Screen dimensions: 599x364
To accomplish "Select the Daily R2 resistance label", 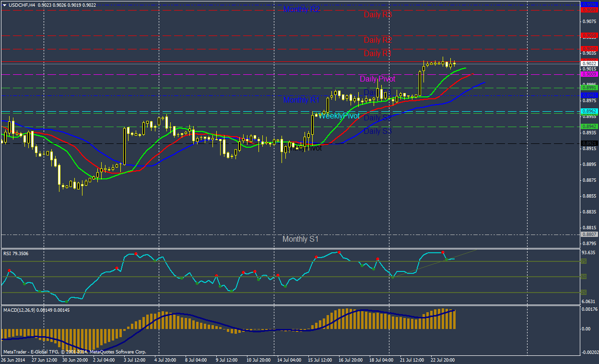I will pyautogui.click(x=378, y=40).
